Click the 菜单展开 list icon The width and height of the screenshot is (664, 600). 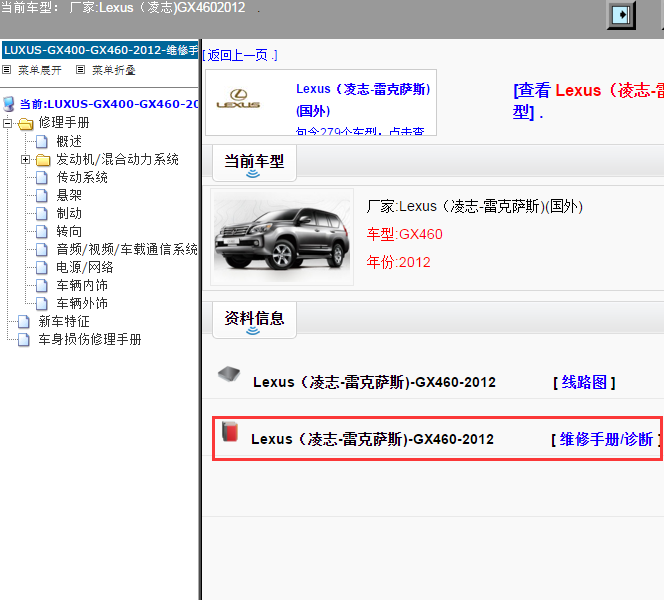6,69
